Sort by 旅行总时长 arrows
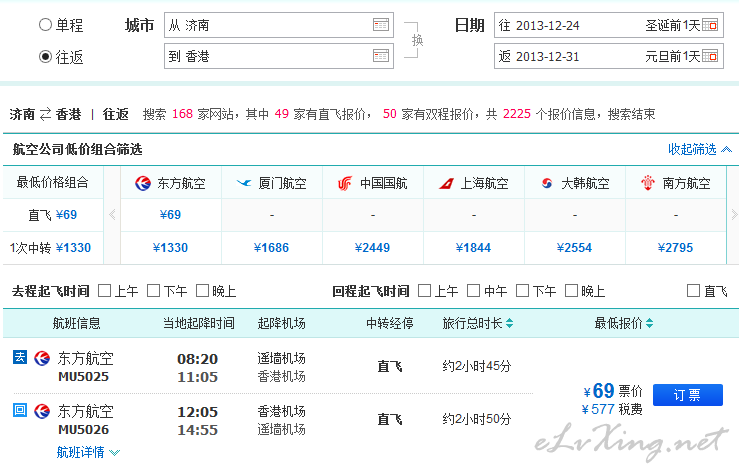Screen dimensions: 739x475 [x=509, y=323]
